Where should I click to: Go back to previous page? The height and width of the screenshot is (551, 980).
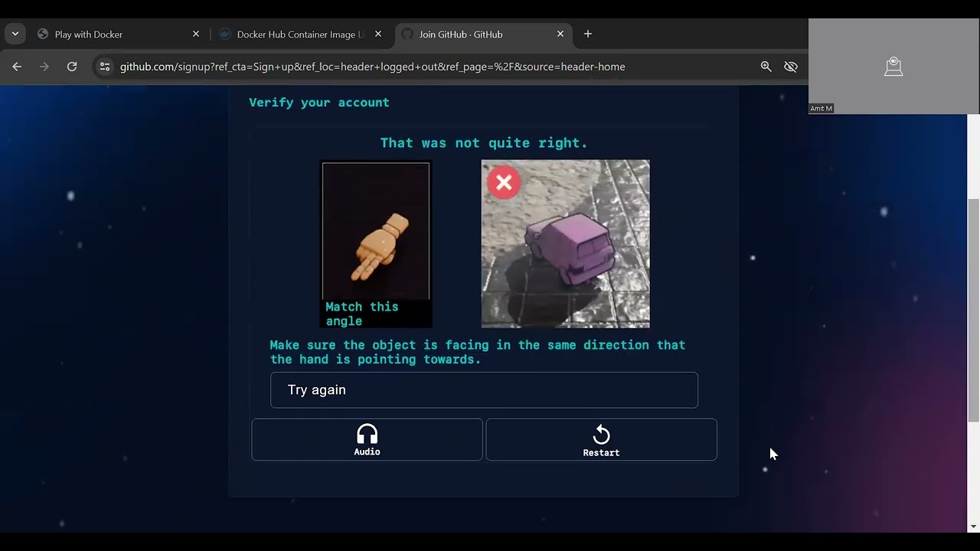(17, 67)
